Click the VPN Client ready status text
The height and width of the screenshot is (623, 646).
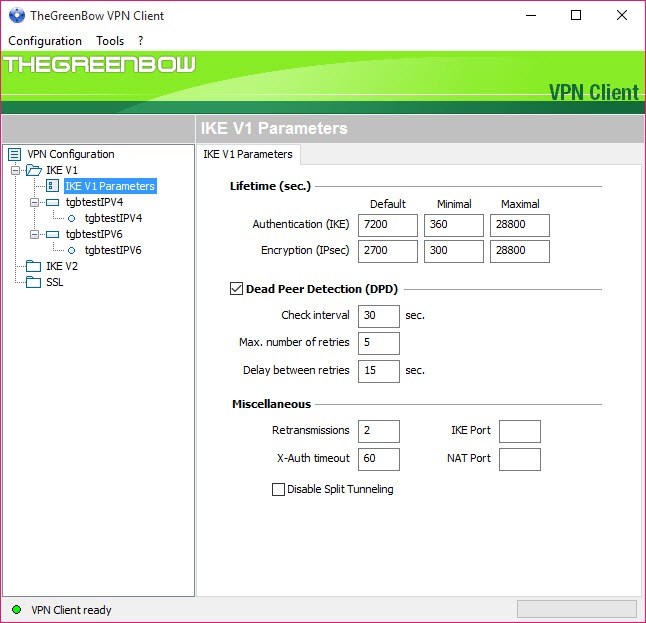71,610
